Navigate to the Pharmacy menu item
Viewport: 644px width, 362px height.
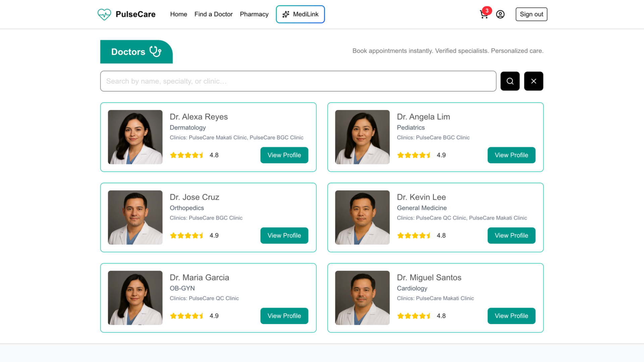(254, 14)
